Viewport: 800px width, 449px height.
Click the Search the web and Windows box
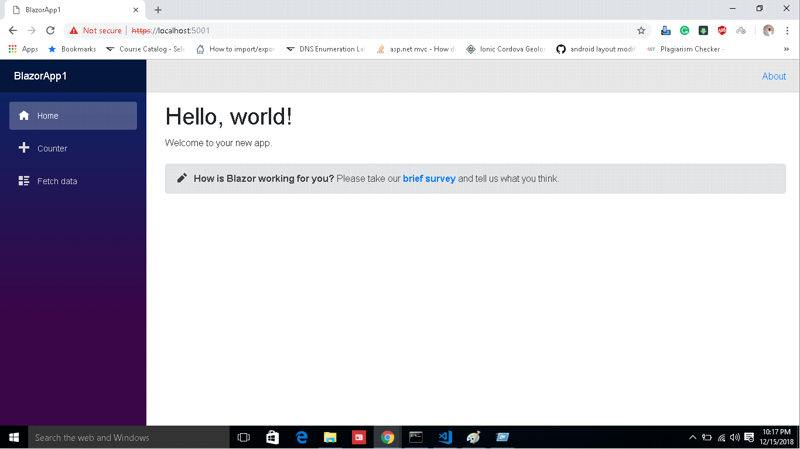tap(129, 437)
